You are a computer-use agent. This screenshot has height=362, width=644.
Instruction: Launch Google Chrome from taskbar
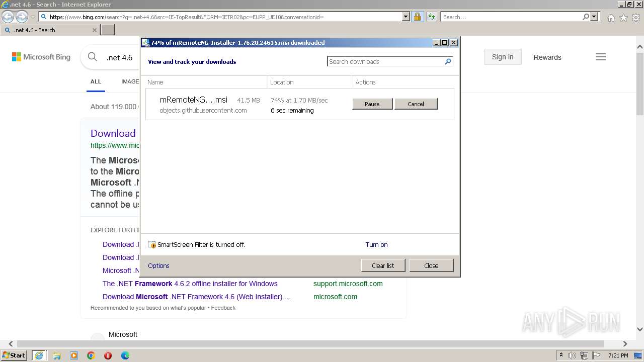[91, 355]
